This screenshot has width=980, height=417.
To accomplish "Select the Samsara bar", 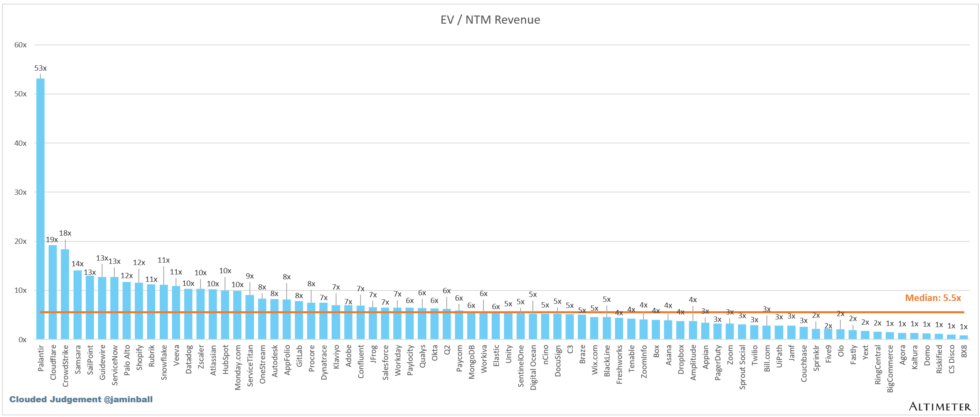I will tap(78, 305).
